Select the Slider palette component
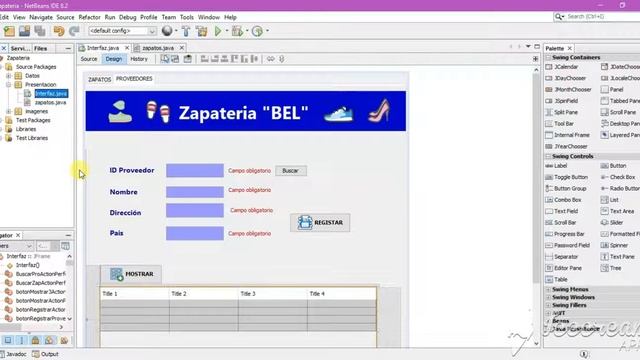640x360 pixels. pyautogui.click(x=612, y=222)
